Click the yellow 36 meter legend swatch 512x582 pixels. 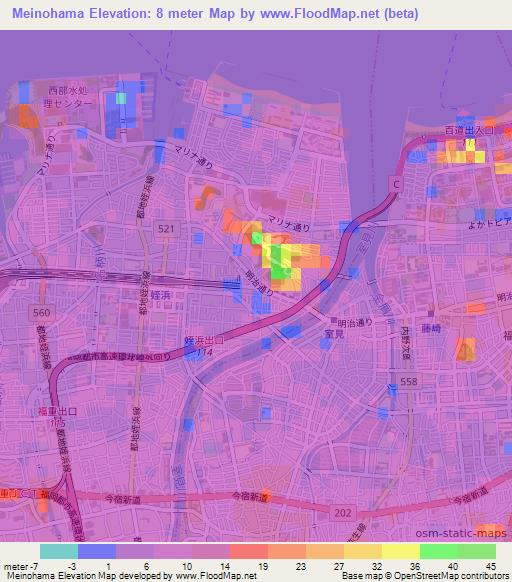(401, 551)
